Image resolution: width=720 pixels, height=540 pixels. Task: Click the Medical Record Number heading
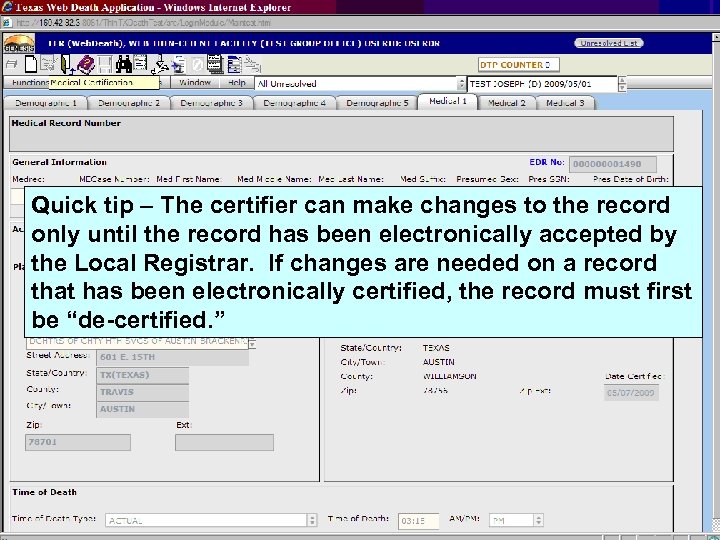pos(66,123)
